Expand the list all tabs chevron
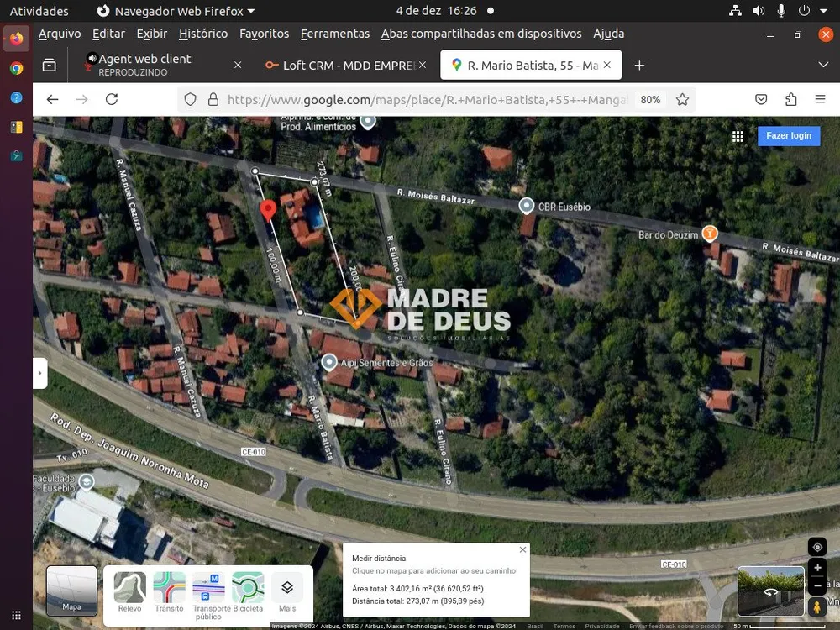The width and height of the screenshot is (840, 630). [823, 65]
